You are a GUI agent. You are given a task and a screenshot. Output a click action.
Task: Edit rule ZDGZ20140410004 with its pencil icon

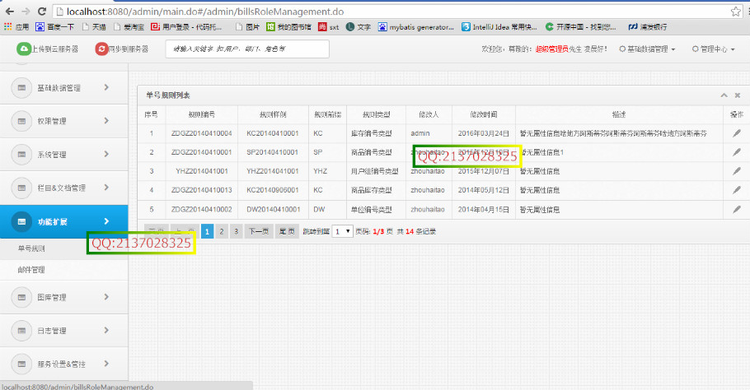[x=737, y=134]
